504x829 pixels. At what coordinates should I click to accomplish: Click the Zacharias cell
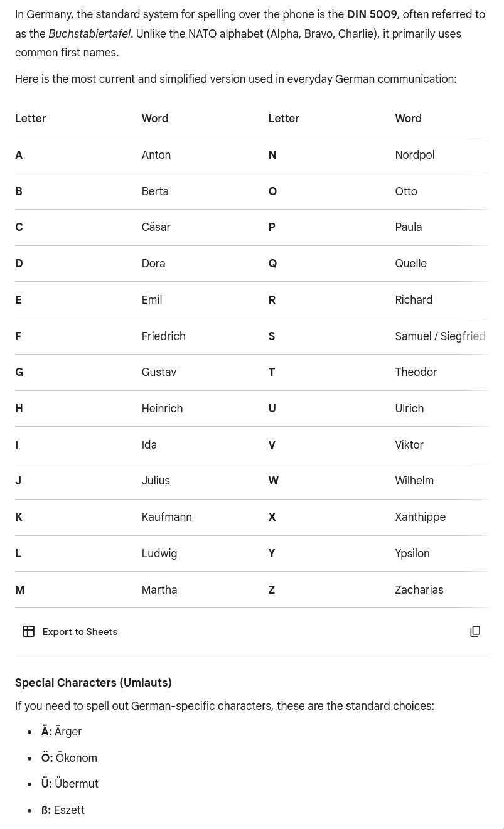pos(419,590)
